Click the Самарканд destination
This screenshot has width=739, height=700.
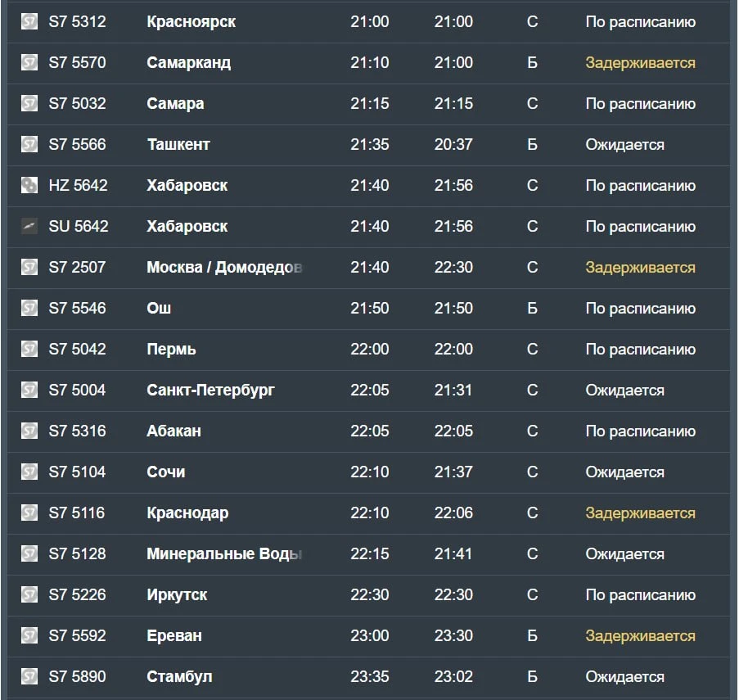(x=188, y=63)
